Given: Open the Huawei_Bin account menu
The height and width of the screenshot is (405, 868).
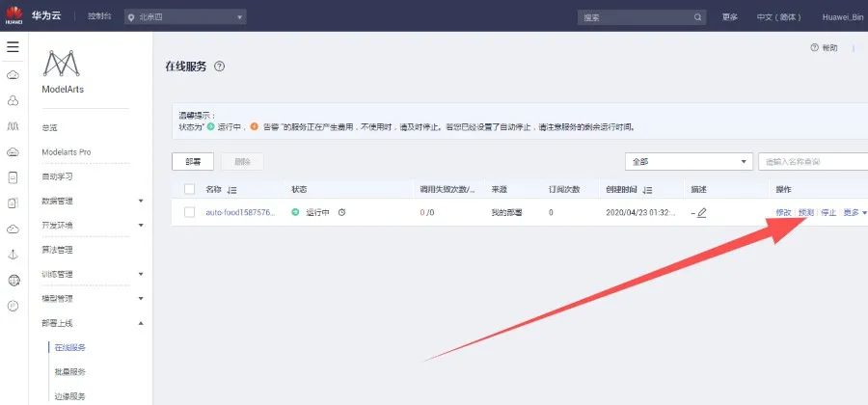Looking at the screenshot, I should pos(843,17).
